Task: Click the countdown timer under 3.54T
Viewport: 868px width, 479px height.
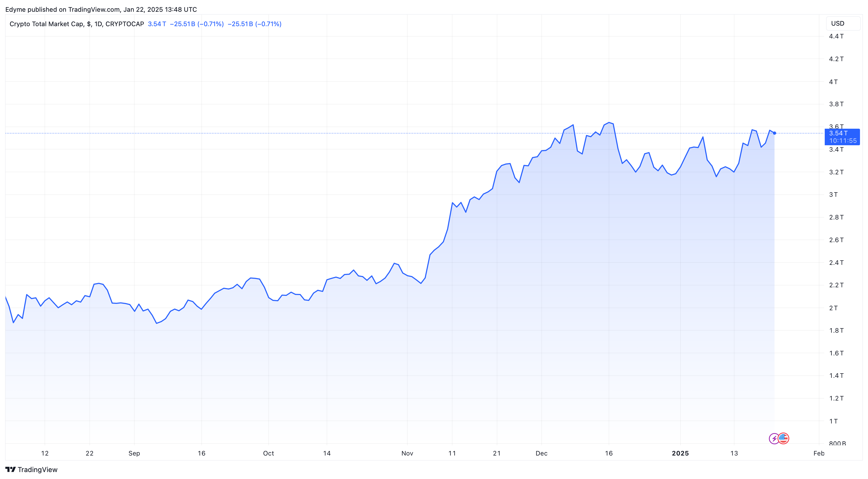Action: tap(843, 141)
